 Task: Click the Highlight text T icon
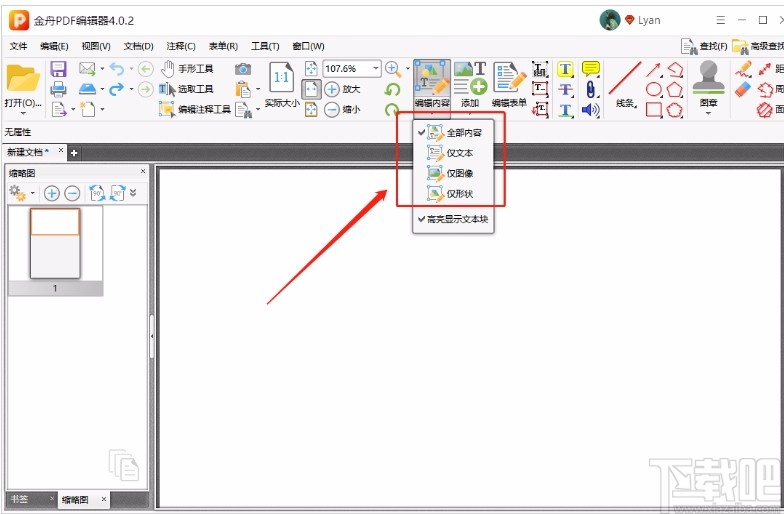pyautogui.click(x=566, y=69)
